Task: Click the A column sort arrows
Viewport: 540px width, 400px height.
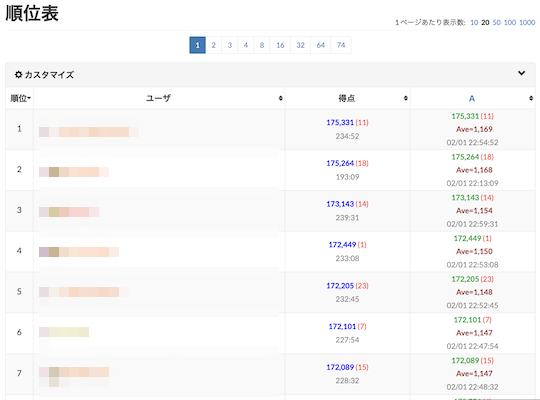Action: [531, 99]
